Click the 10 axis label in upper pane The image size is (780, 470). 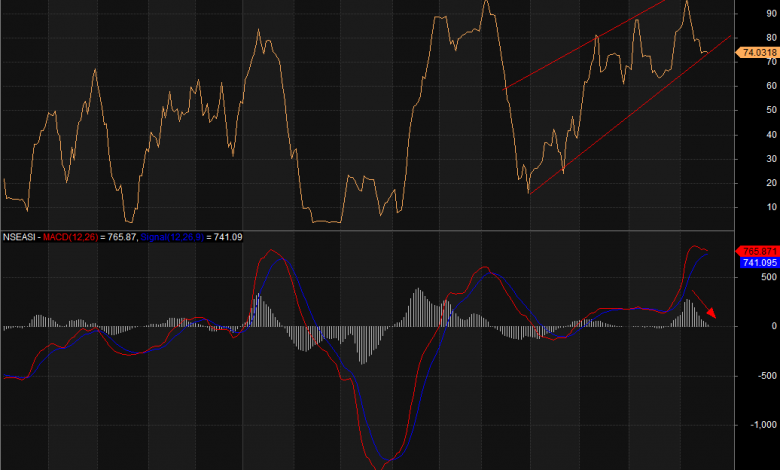[772, 207]
